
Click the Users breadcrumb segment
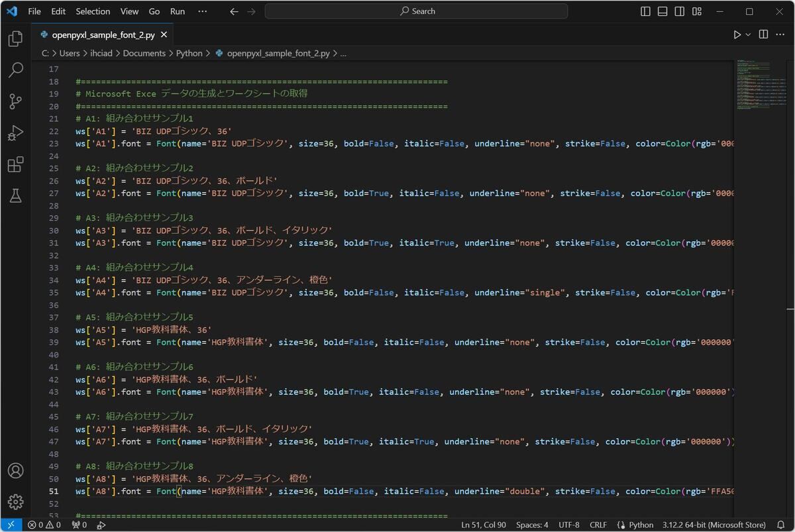click(70, 53)
